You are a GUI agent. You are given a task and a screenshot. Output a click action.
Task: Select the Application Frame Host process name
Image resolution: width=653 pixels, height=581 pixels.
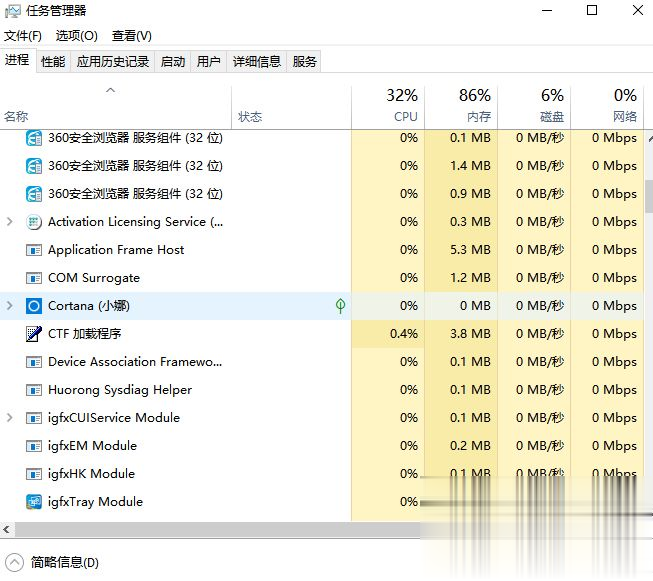tap(116, 250)
